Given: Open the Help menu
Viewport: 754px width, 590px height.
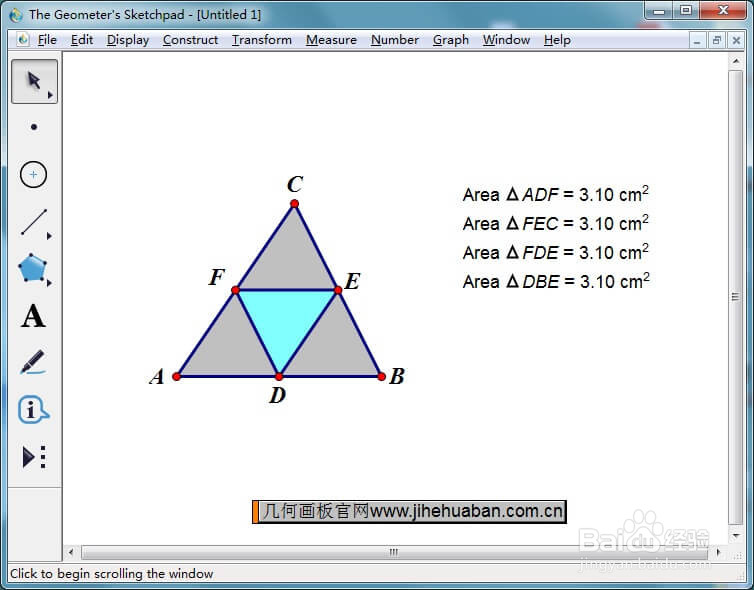Looking at the screenshot, I should pyautogui.click(x=557, y=40).
